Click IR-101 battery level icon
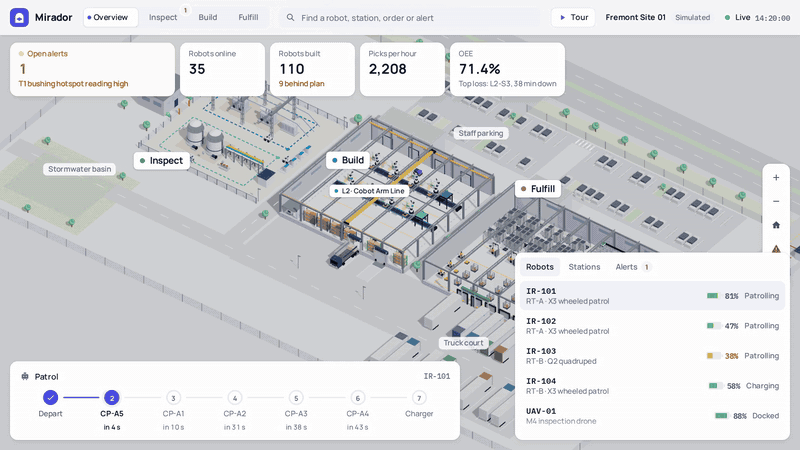This screenshot has height=450, width=800. point(713,296)
